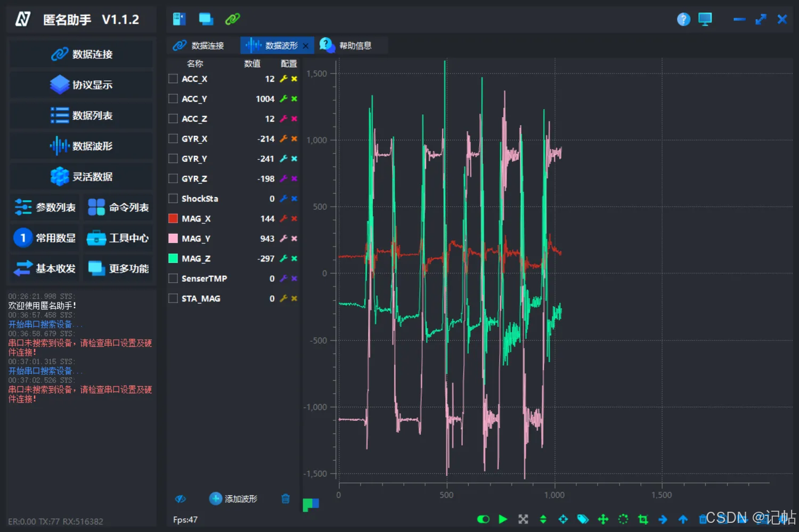Click the trash icon beside 添加波形

pos(286,499)
